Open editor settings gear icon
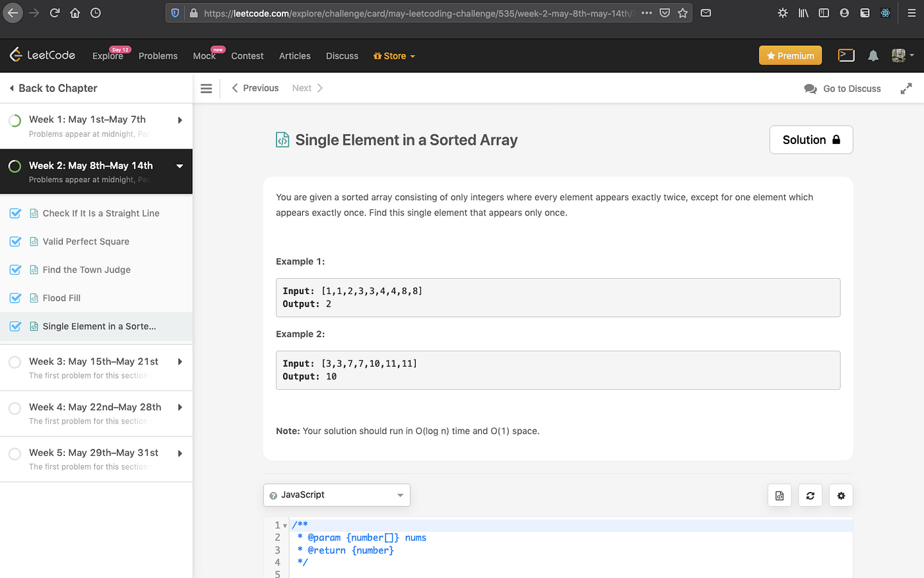This screenshot has width=924, height=578. coord(841,495)
